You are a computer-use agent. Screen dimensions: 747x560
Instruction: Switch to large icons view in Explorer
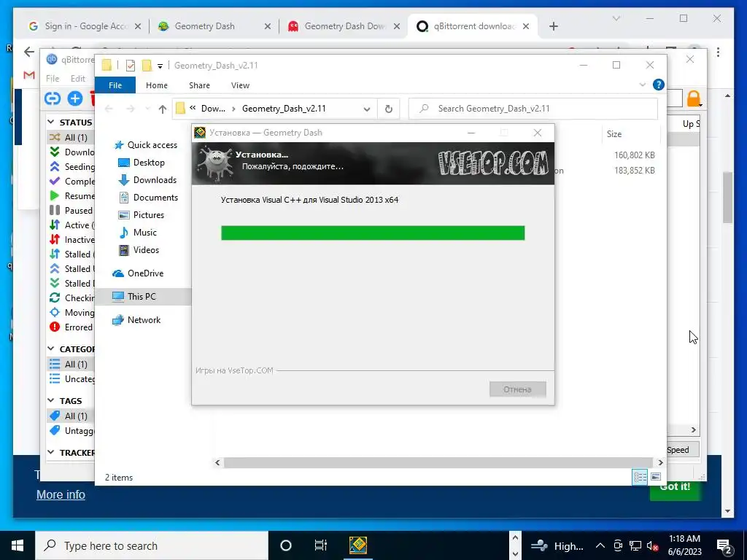tap(656, 477)
